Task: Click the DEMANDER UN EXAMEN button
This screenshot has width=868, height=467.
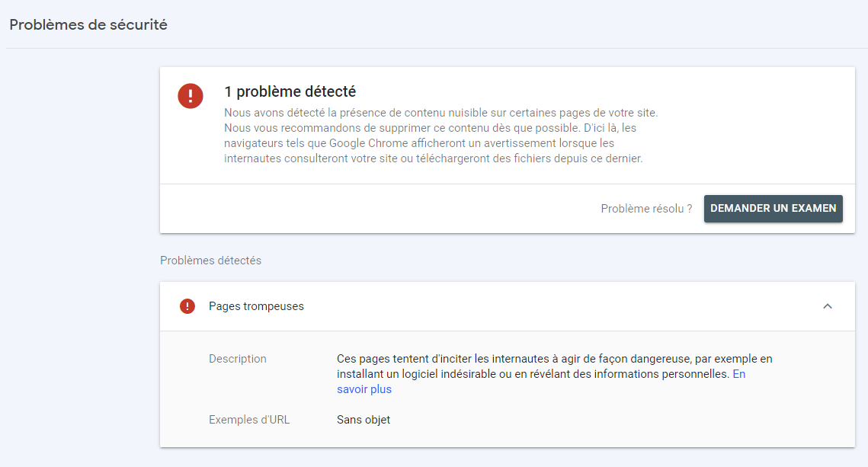Action: click(x=773, y=209)
